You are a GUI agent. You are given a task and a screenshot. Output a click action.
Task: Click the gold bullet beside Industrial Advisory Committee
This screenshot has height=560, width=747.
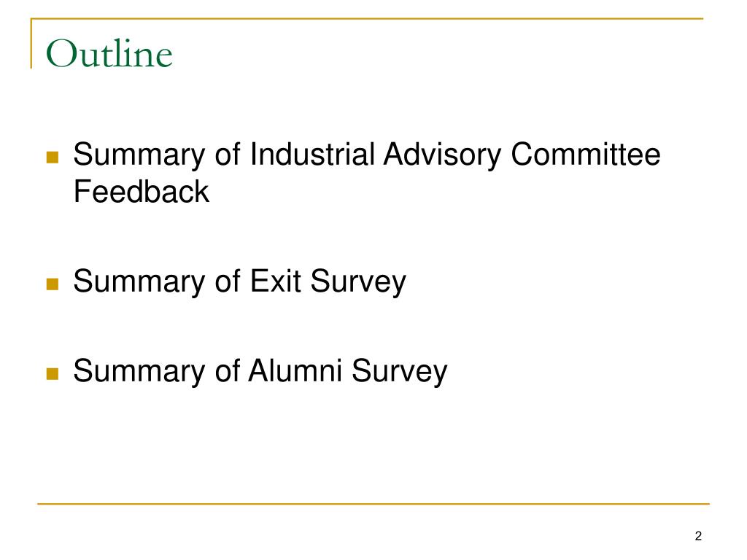53,157
